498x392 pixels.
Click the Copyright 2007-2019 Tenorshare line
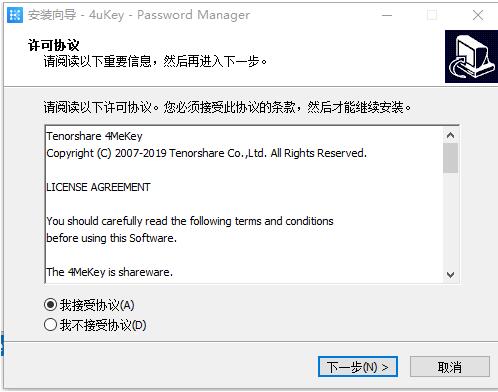click(206, 153)
